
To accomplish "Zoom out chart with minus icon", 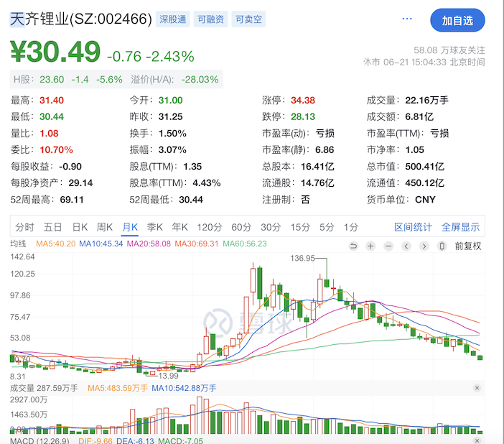I will tap(388, 246).
